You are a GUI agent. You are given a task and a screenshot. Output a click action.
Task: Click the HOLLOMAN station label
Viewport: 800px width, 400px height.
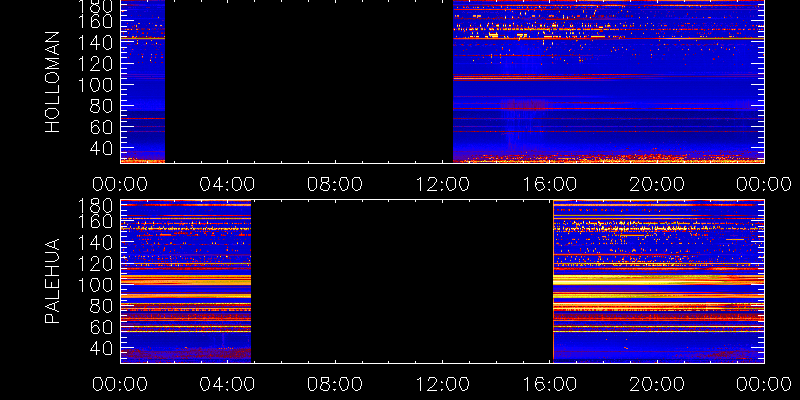tap(53, 82)
